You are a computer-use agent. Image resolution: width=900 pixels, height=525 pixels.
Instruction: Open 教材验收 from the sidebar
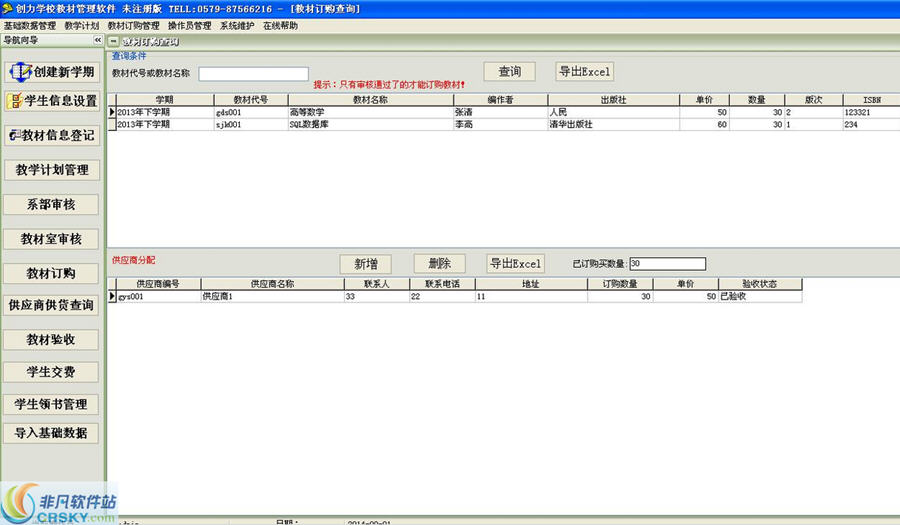pos(51,340)
